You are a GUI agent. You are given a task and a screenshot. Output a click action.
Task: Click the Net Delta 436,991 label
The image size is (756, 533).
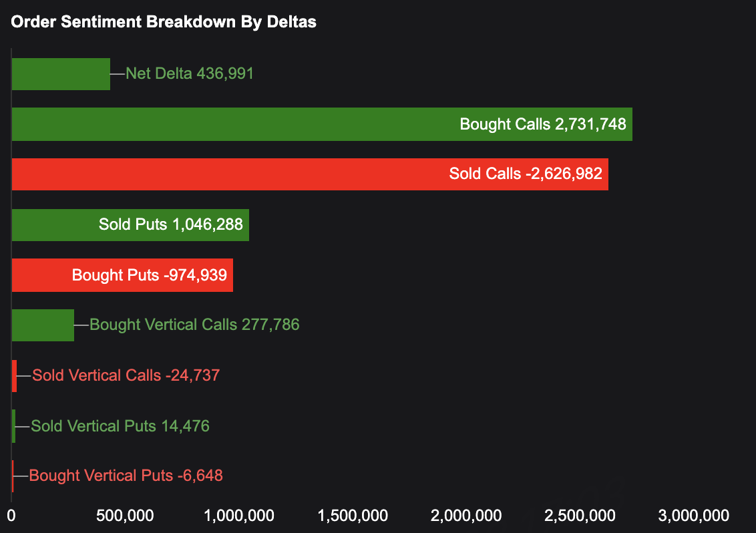click(190, 73)
